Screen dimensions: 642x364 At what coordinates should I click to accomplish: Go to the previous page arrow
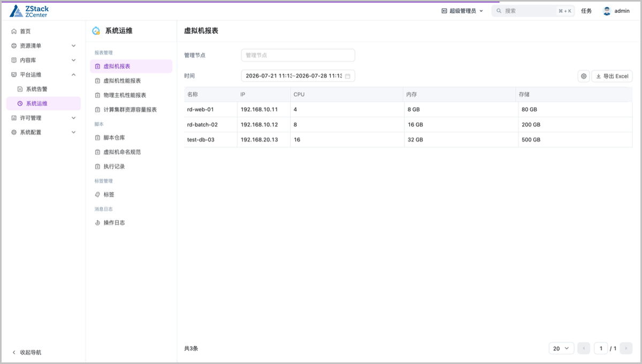coord(584,348)
